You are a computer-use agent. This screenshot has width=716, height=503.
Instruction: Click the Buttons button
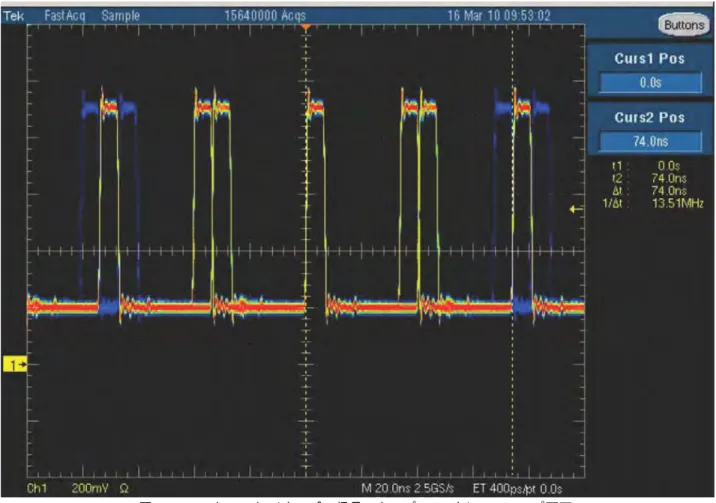tap(684, 25)
